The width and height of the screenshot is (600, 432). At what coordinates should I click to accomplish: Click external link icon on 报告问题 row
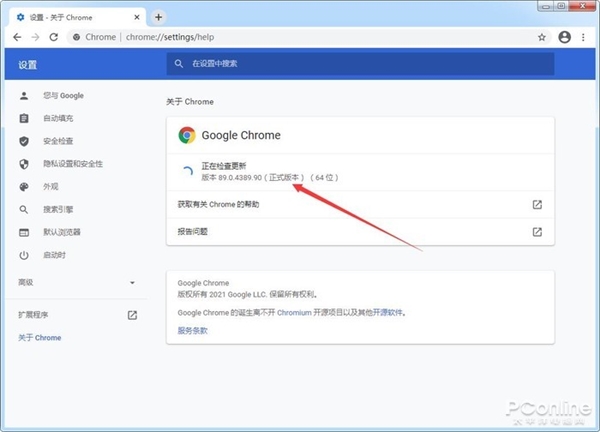[x=537, y=231]
